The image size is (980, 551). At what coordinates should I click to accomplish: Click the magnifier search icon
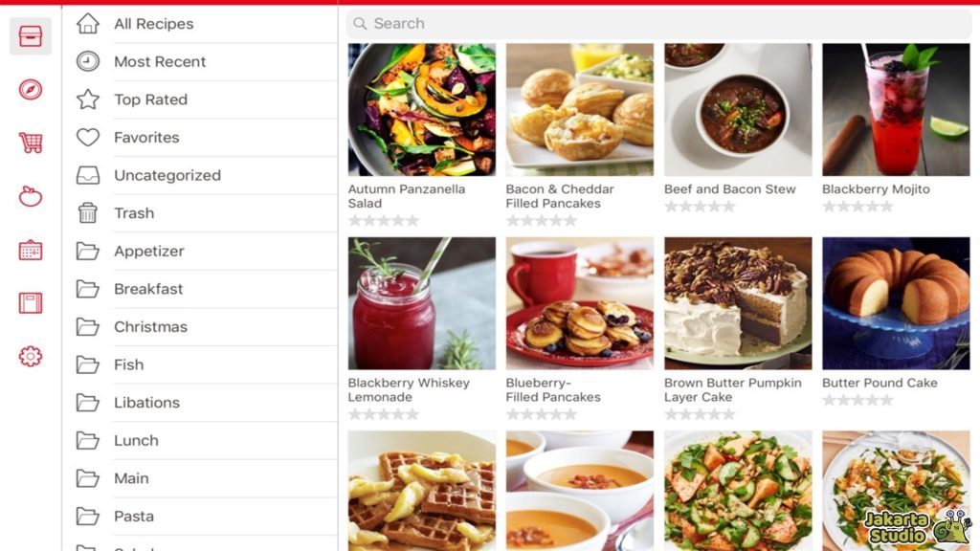(x=360, y=24)
